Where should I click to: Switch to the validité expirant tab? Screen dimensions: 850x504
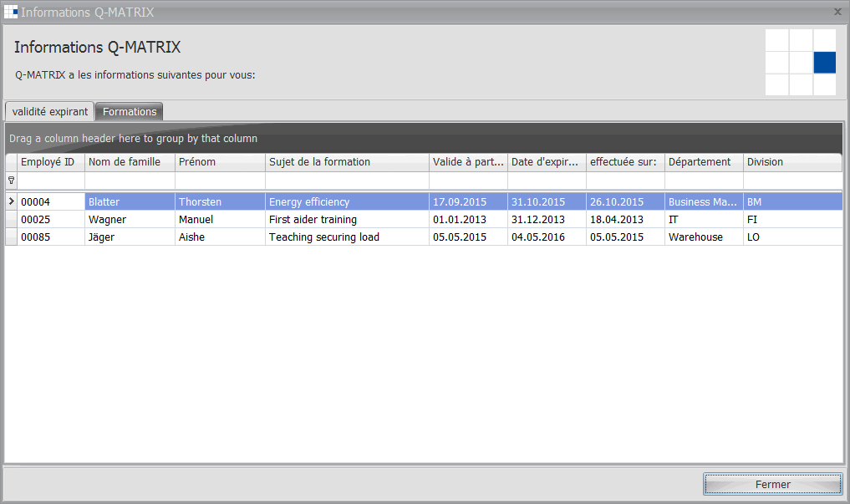(x=50, y=112)
